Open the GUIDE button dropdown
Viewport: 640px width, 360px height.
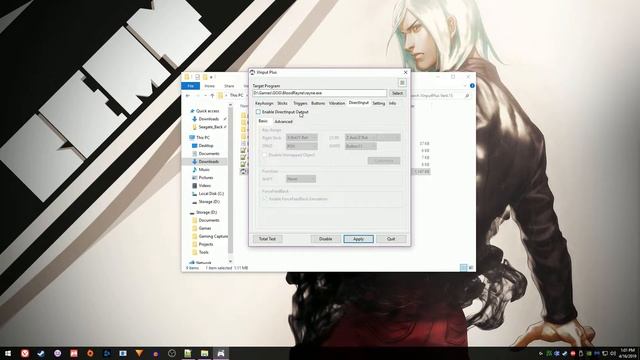pos(360,146)
